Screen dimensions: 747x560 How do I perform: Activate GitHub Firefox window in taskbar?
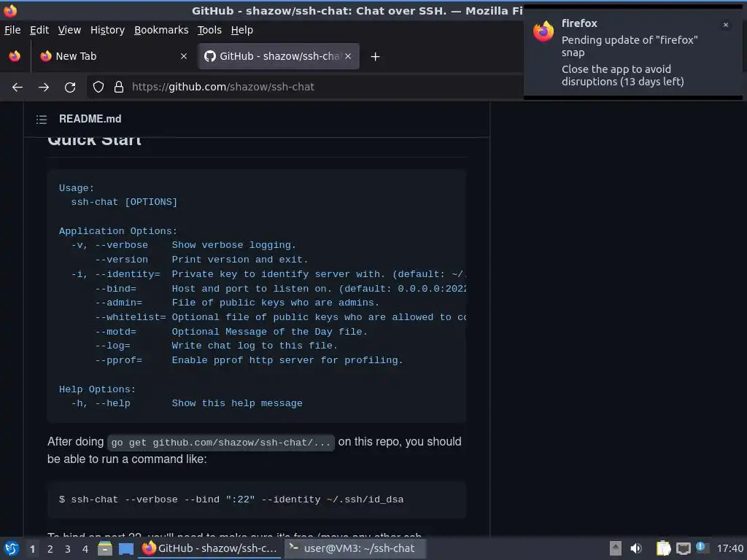click(x=210, y=548)
